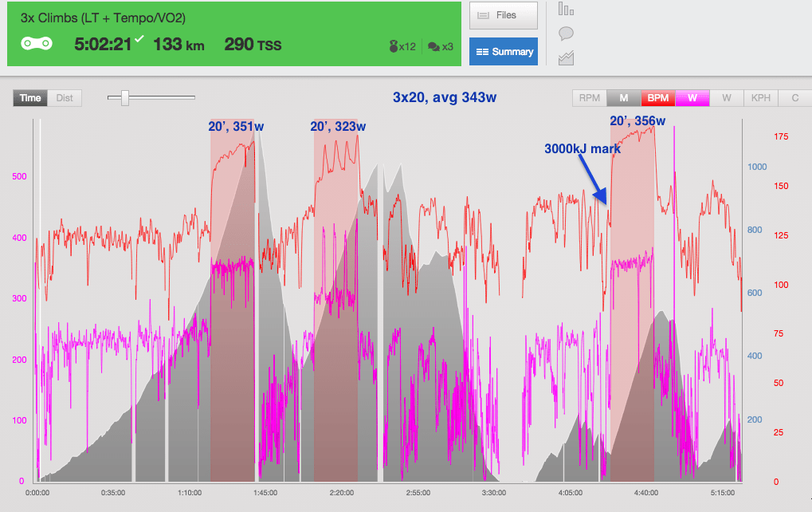
Task: Click the 300 power axis label
Action: coord(19,298)
